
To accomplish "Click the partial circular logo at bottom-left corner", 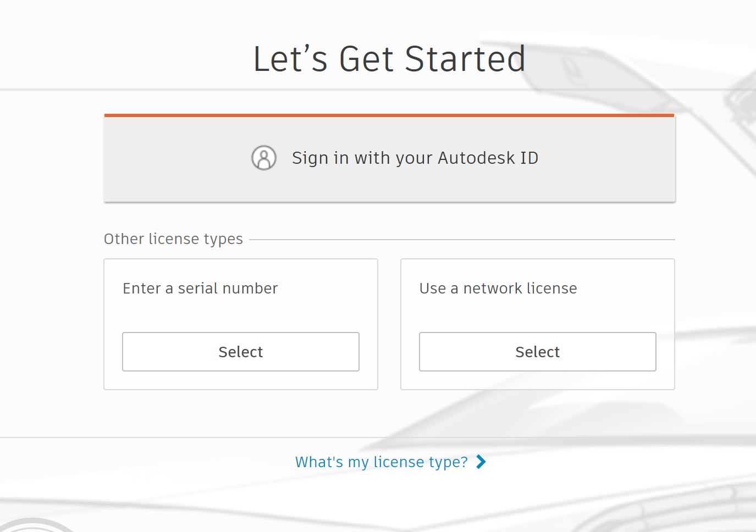I will (34, 525).
